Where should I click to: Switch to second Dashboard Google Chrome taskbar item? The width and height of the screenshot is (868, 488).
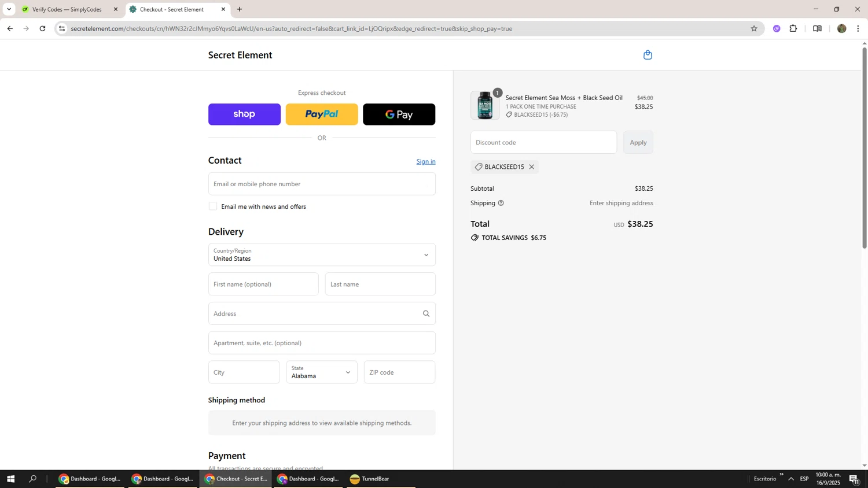163,479
